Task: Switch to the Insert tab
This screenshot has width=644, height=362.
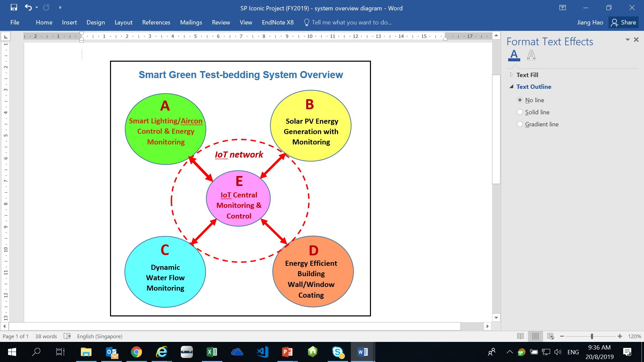Action: [x=69, y=22]
